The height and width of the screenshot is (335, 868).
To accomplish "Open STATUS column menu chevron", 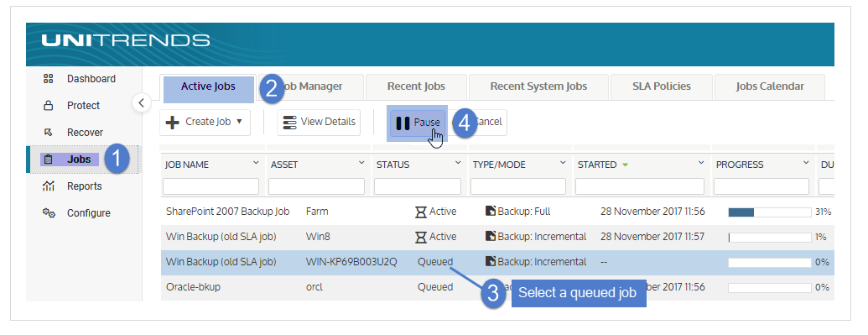I will [458, 163].
